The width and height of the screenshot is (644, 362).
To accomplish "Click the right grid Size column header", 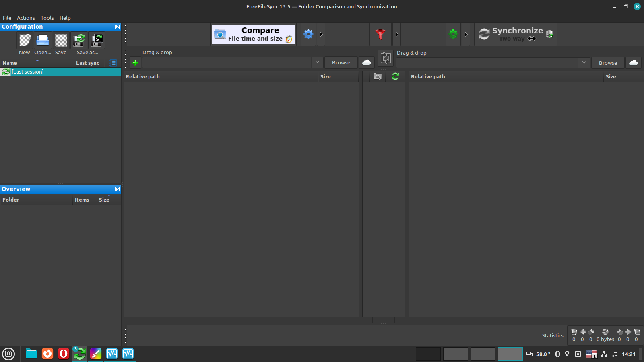I will point(623,76).
